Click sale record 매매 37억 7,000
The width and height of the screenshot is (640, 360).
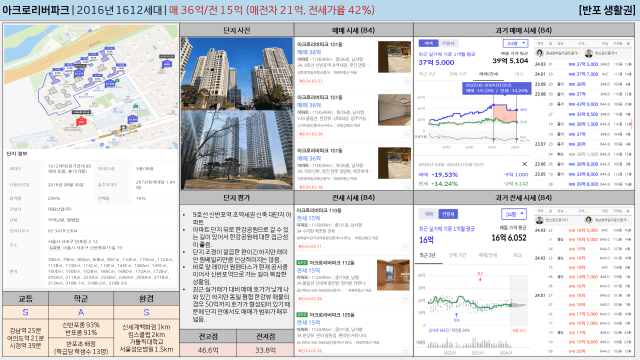coord(583,74)
